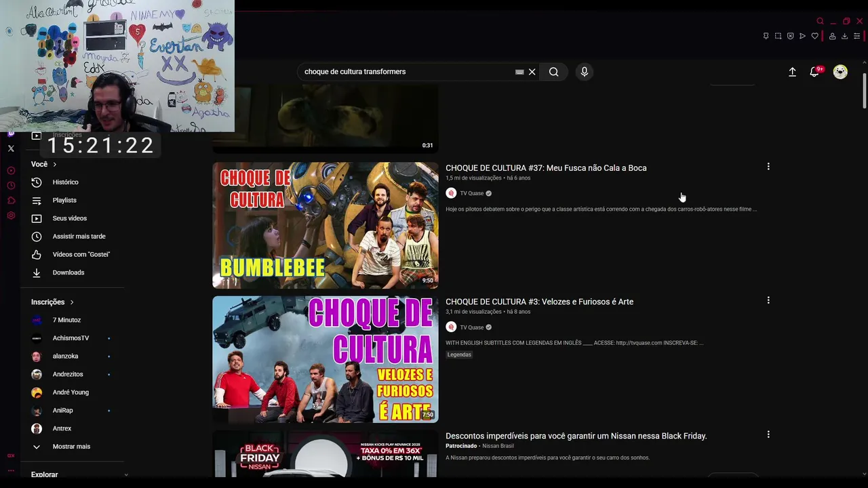This screenshot has height=488, width=868.
Task: Click the Bumblebee video thumbnail
Action: click(325, 225)
